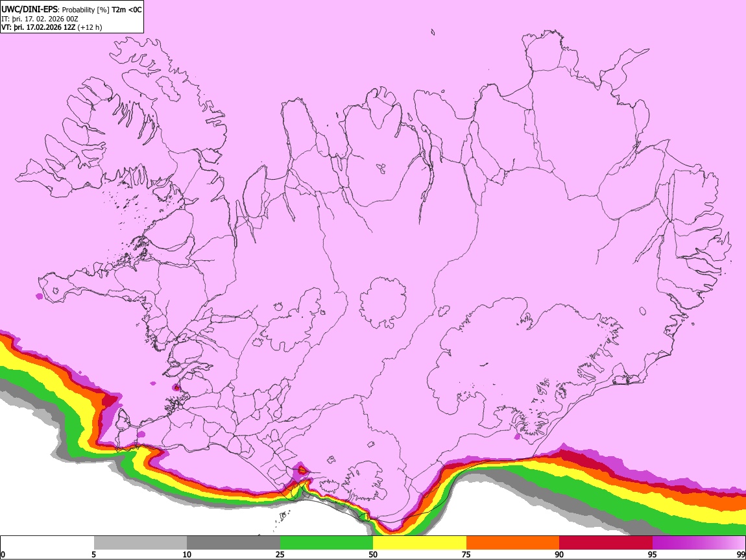Click the yellow 50–75 percent legend segment
The image size is (746, 560).
[420, 543]
